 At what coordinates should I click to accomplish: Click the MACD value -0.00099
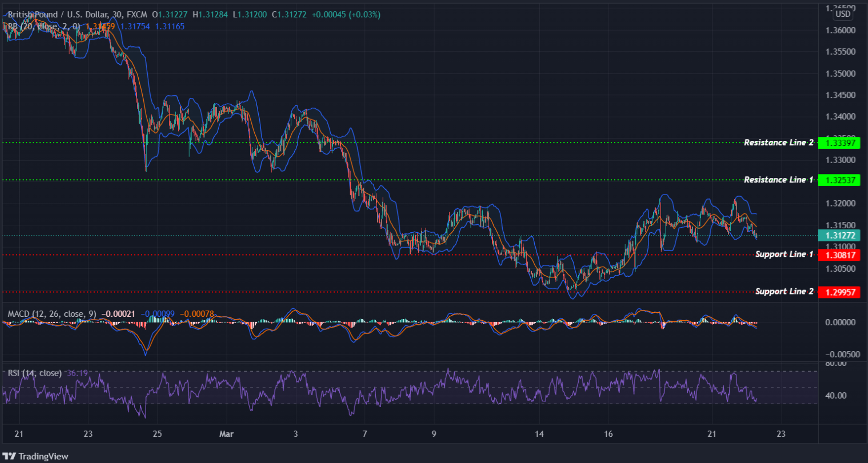click(158, 313)
